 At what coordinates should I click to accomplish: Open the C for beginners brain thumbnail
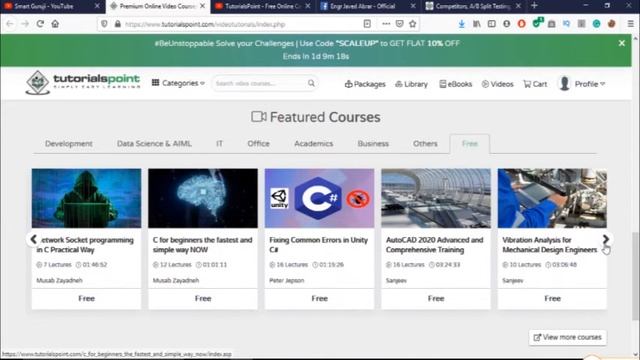coord(203,198)
